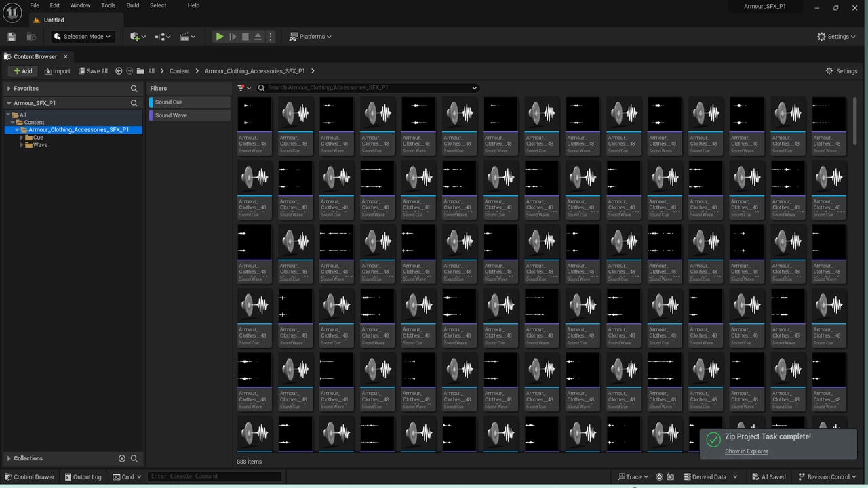Open the Build menu
868x488 pixels.
pos(133,5)
